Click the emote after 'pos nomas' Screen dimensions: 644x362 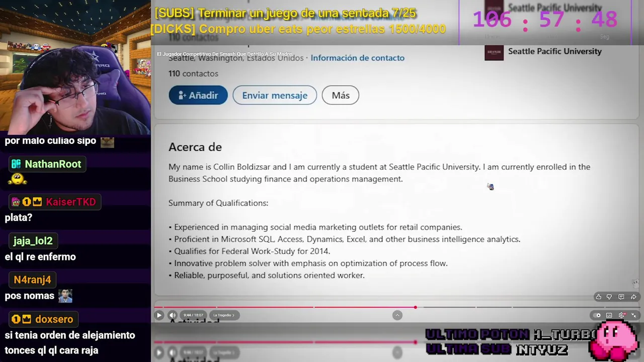pos(65,296)
